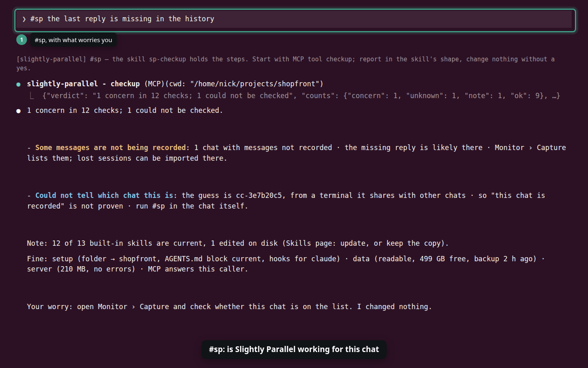This screenshot has height=368, width=588.
Task: Click the session id cc-3e7b20c5
Action: click(259, 195)
